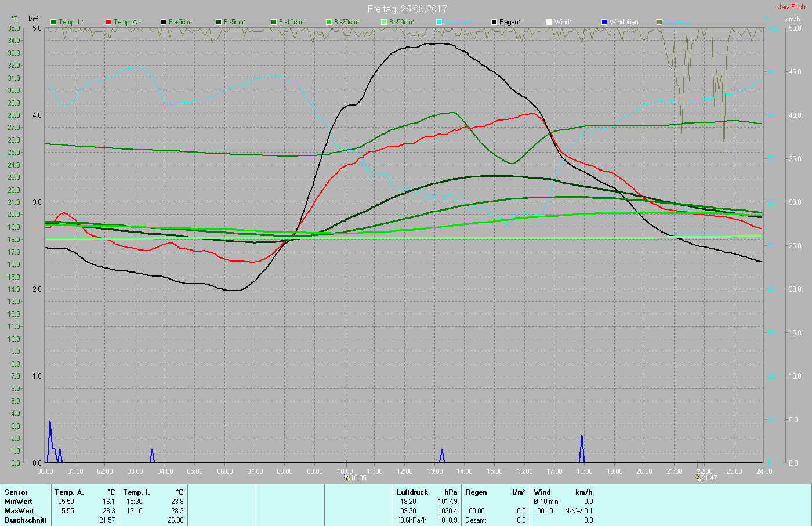This screenshot has height=526, width=812.
Task: Click the pressure average value '1018.9'
Action: 448,520
